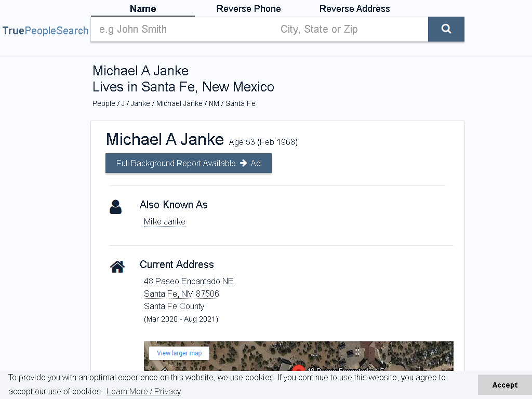Click View larger map button
532x399 pixels.
(x=179, y=353)
